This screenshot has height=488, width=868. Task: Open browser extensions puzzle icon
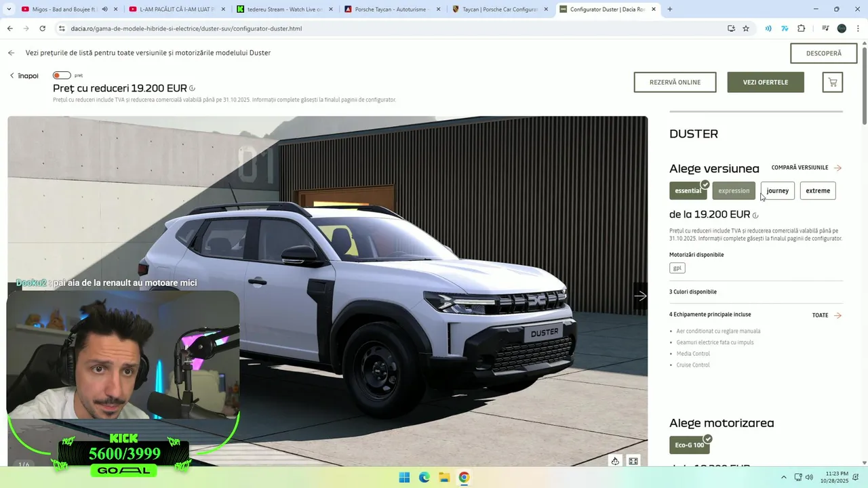point(801,28)
